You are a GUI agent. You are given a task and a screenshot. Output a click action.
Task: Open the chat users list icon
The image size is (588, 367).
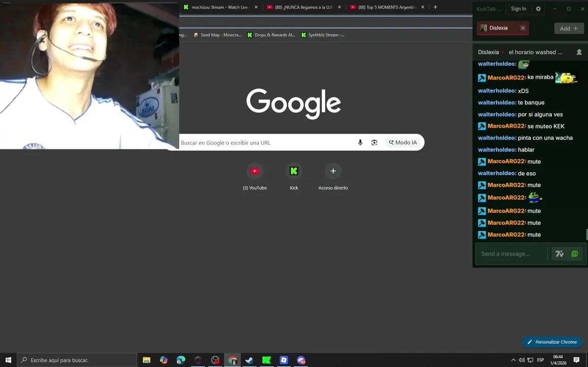579,52
